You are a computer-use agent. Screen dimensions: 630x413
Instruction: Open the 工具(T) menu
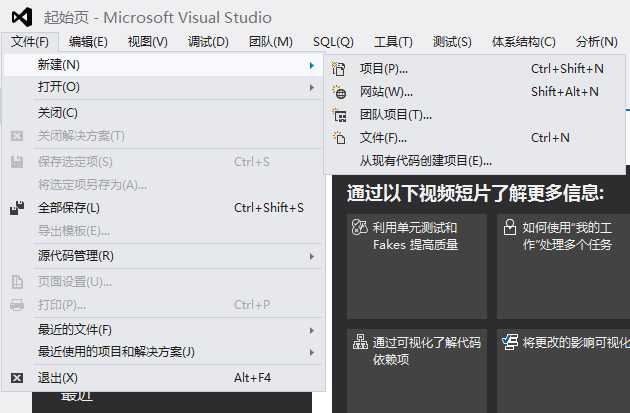(x=393, y=41)
